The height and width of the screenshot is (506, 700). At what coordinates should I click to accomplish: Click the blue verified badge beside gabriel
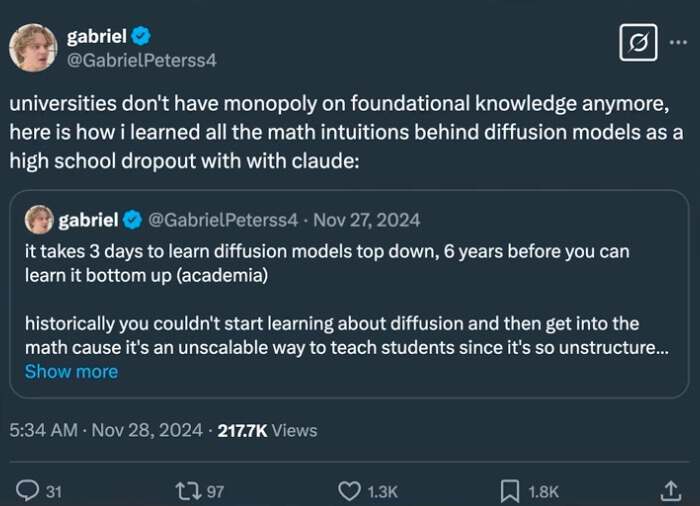(142, 37)
